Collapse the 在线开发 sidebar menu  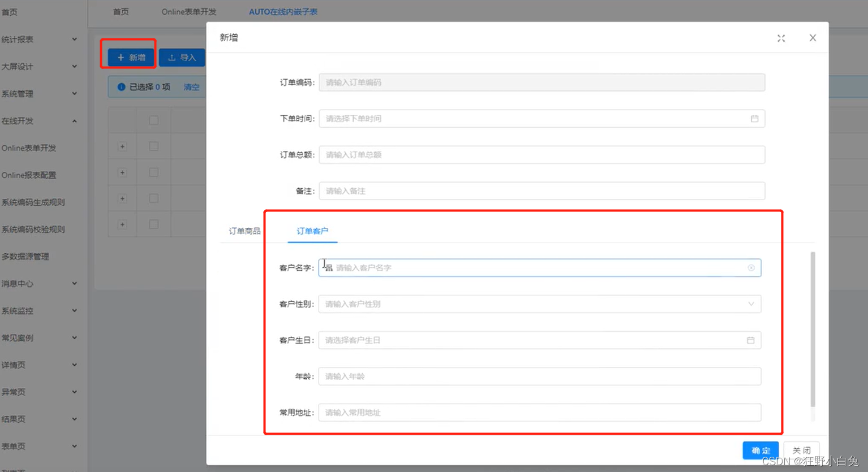[x=74, y=121]
